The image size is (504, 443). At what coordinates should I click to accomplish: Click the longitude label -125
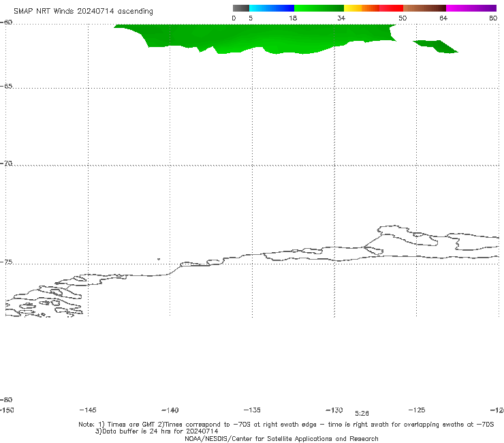417,410
